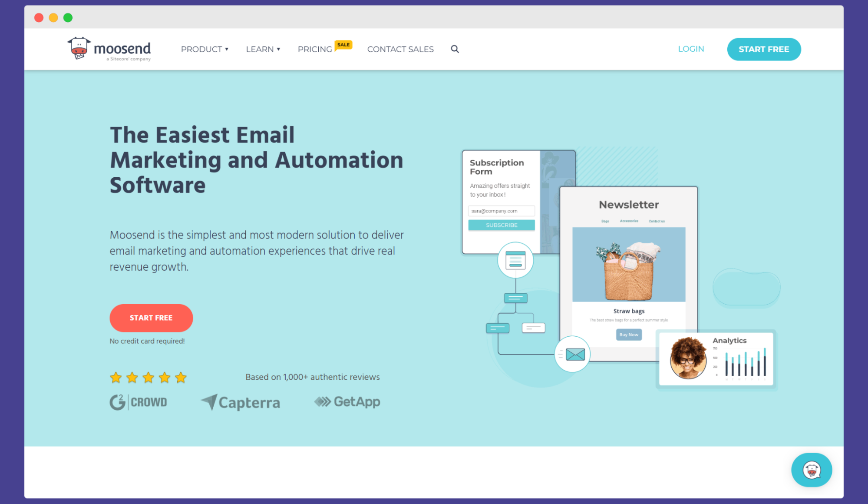Click the START FREE red hero button
Viewport: 868px width, 504px height.
[x=151, y=318]
